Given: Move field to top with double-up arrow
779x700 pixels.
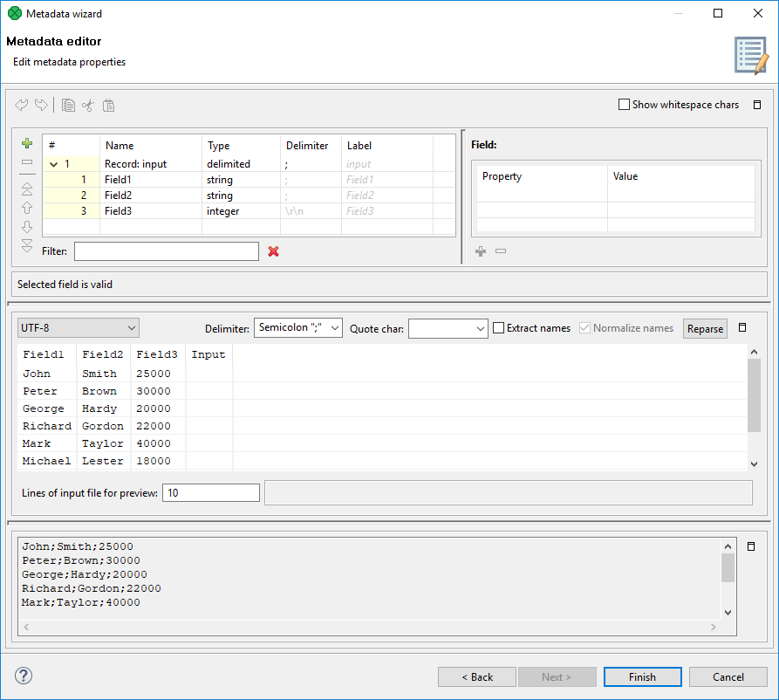Looking at the screenshot, I should pyautogui.click(x=27, y=188).
